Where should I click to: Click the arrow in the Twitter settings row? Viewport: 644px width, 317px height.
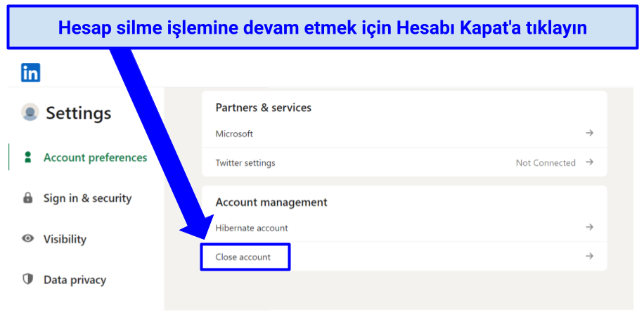pos(589,162)
